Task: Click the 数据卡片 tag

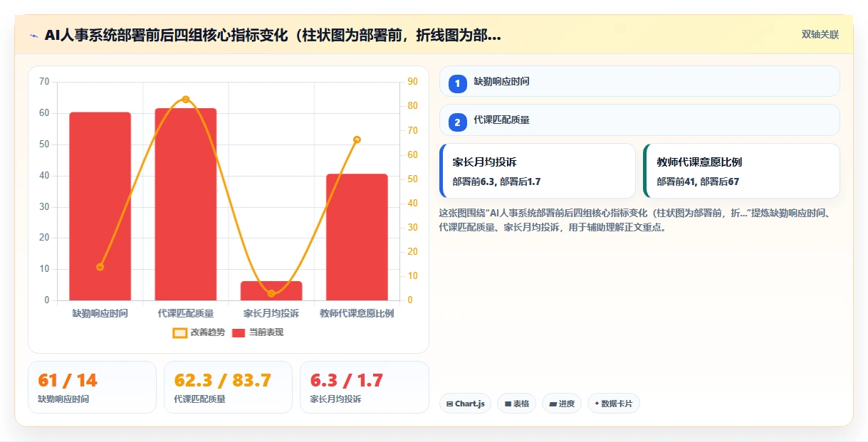Action: tap(614, 404)
